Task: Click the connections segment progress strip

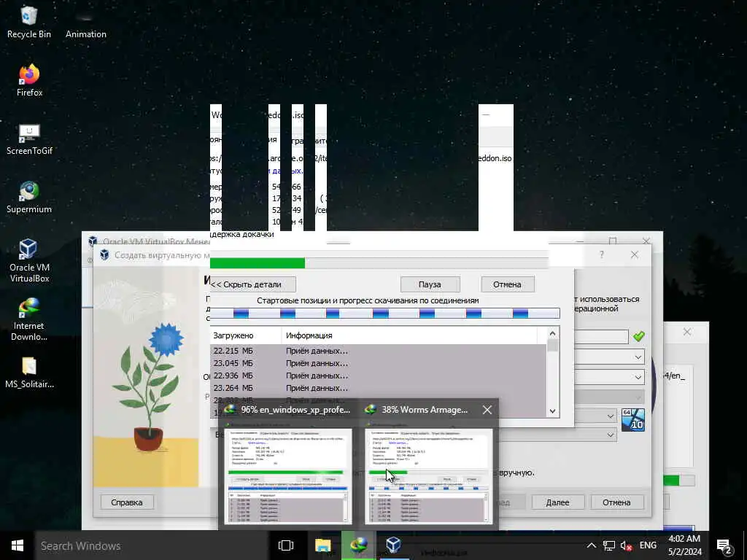Action: click(x=385, y=313)
